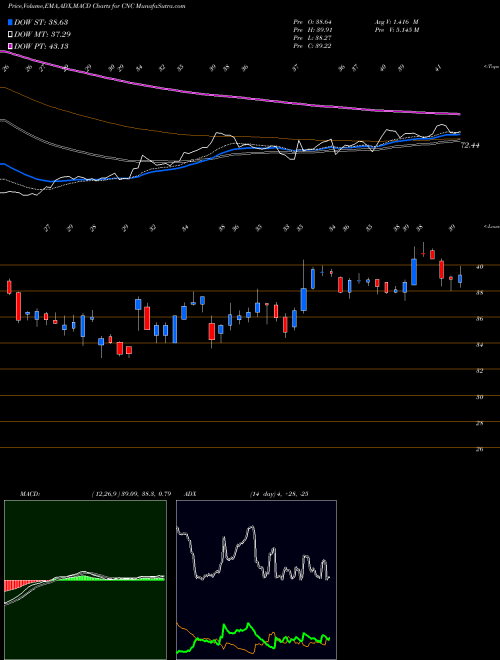
Task: Click the 38 price axis label
Action: click(x=479, y=293)
